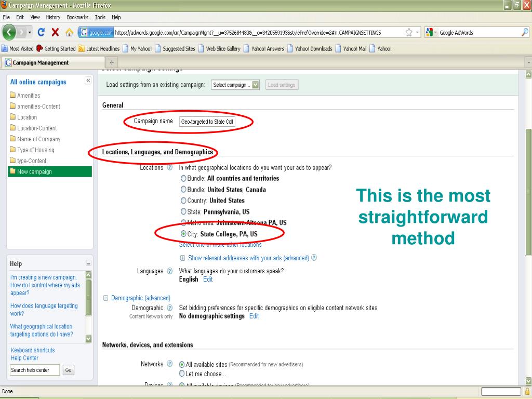This screenshot has height=399, width=532.
Task: Click the Google site identity icon in address bar
Action: tap(96, 33)
